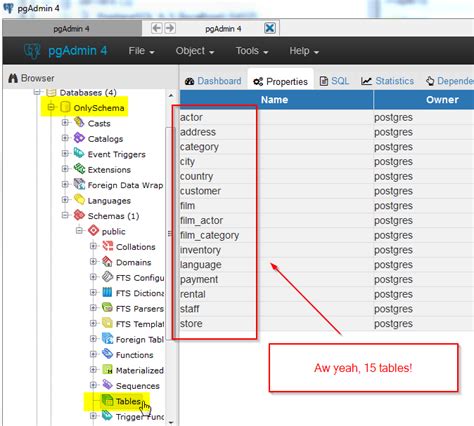The height and width of the screenshot is (426, 474).
Task: Collapse the OnlySchema database node
Action: pyautogui.click(x=51, y=107)
